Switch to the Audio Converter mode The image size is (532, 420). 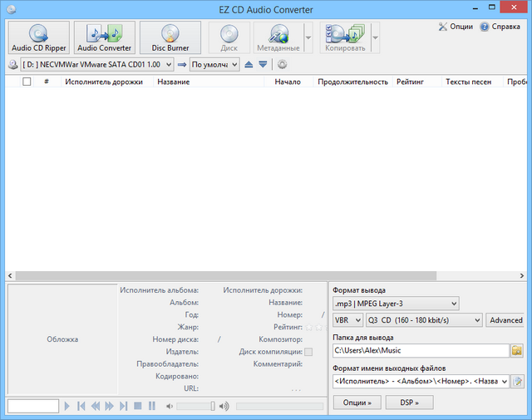105,38
